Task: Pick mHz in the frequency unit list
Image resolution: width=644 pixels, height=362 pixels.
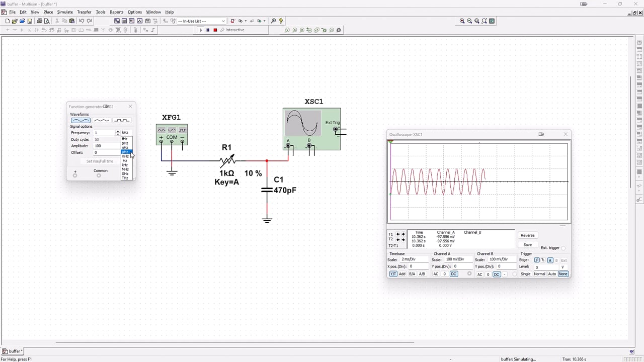Action: 125,156
